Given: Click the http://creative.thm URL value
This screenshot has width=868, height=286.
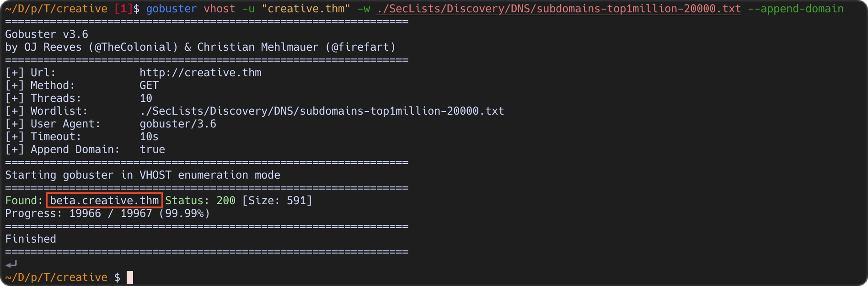Looking at the screenshot, I should coord(200,73).
